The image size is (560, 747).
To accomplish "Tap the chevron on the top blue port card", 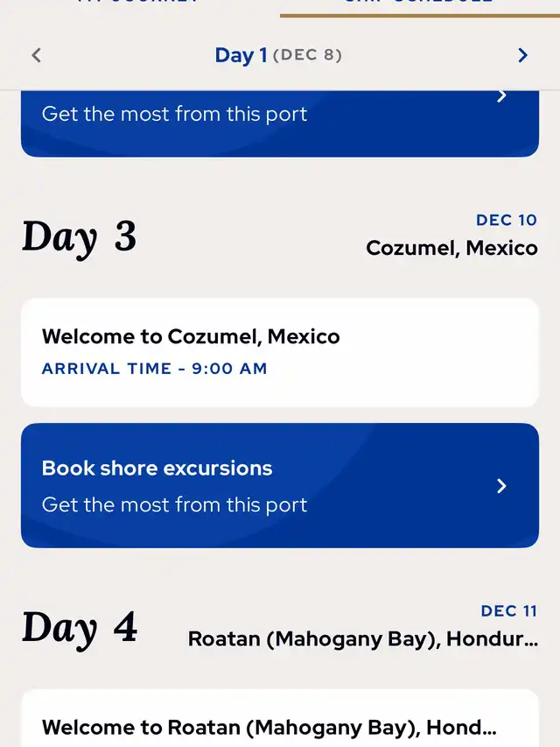I will (501, 95).
